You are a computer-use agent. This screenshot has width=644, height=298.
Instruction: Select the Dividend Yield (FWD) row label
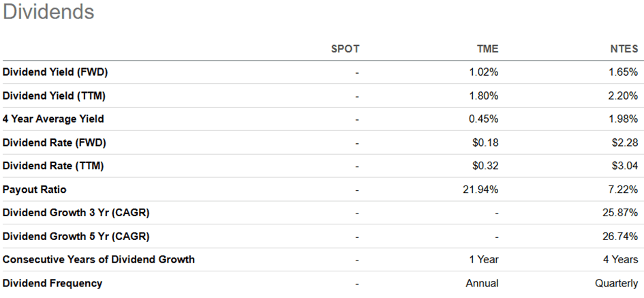click(55, 72)
